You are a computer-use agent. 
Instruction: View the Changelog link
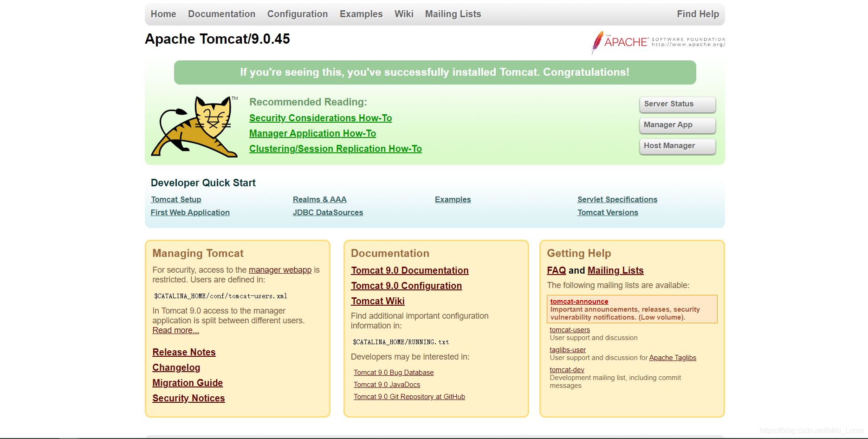(176, 367)
